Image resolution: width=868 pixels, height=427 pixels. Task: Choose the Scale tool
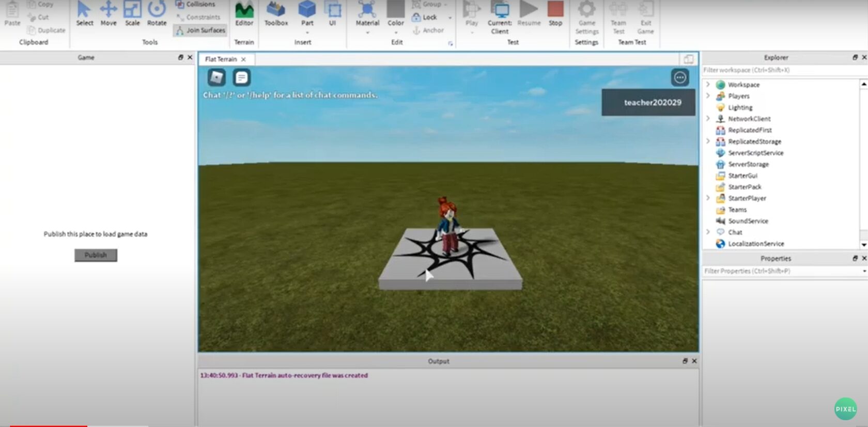coord(132,14)
